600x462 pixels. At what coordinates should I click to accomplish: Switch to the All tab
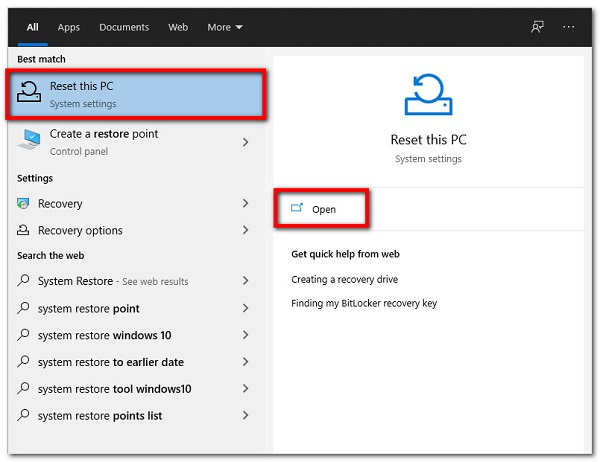(x=33, y=27)
